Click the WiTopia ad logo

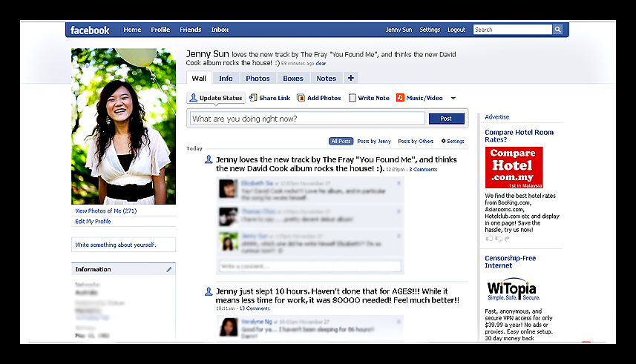coord(512,289)
